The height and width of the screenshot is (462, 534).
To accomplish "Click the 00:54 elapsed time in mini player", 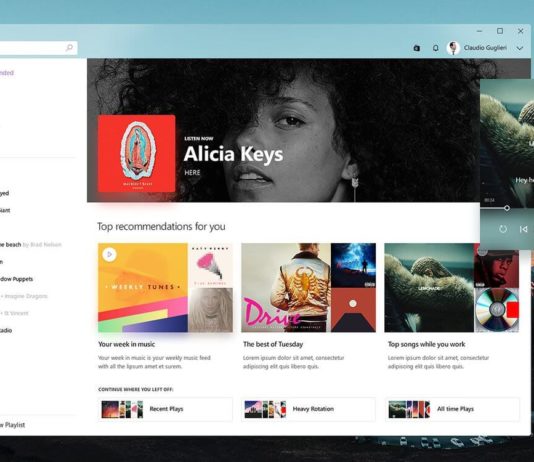I will (x=489, y=200).
